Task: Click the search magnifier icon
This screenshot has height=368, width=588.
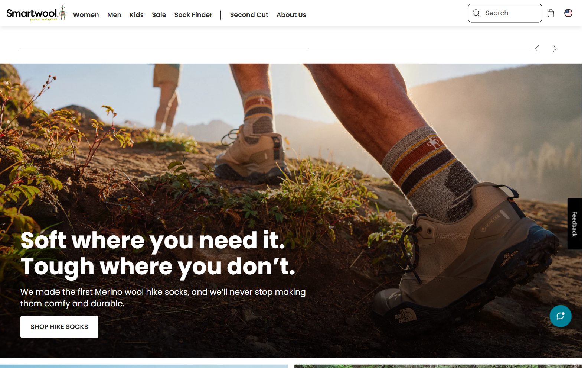Action: pos(477,13)
